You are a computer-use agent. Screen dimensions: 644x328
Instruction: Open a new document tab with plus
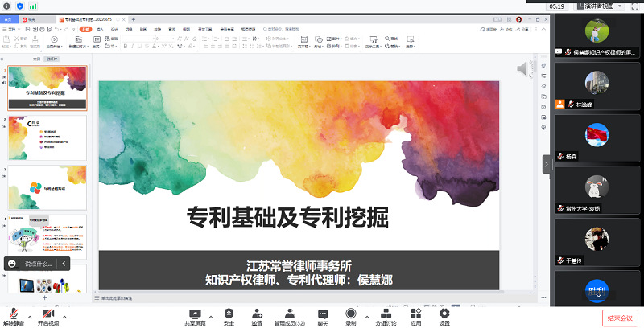click(134, 19)
